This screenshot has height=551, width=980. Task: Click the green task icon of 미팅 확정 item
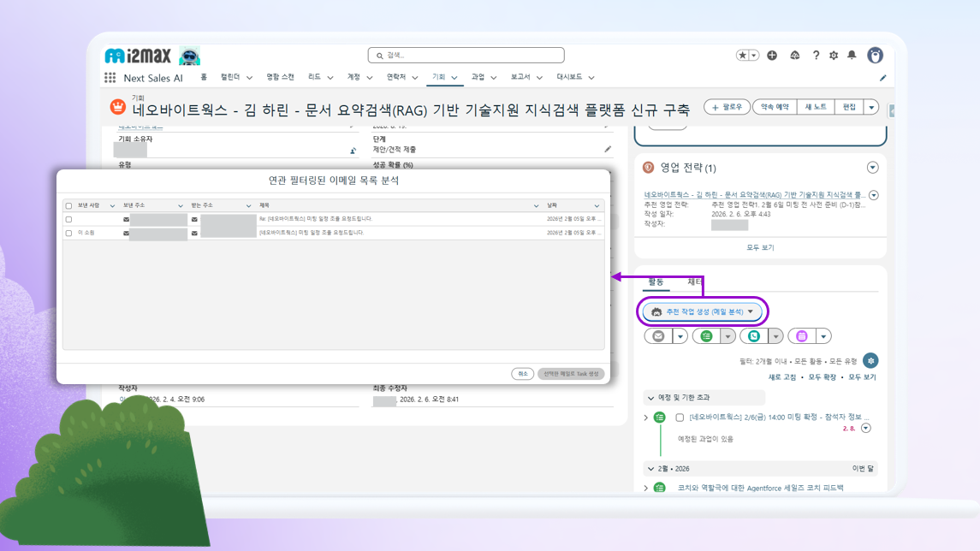tap(659, 417)
